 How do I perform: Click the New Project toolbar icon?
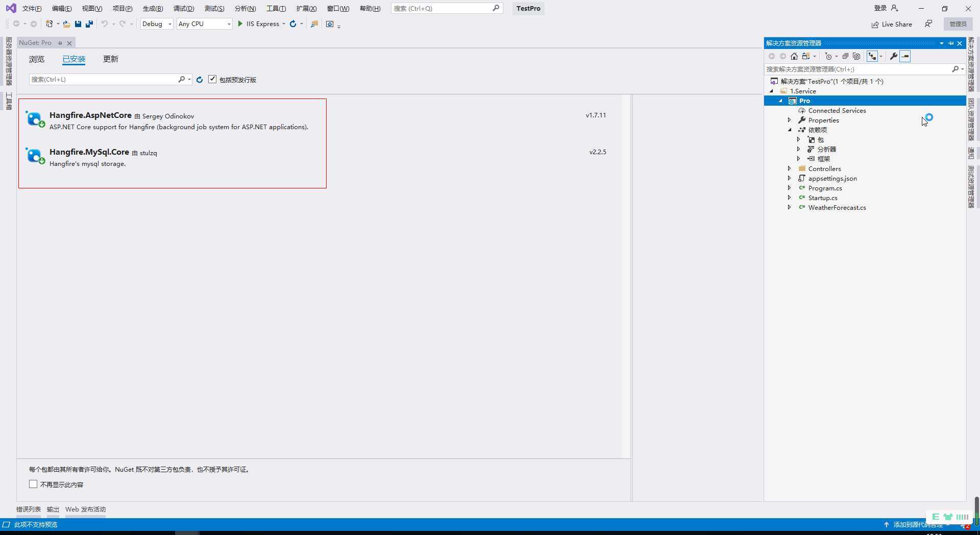point(50,24)
